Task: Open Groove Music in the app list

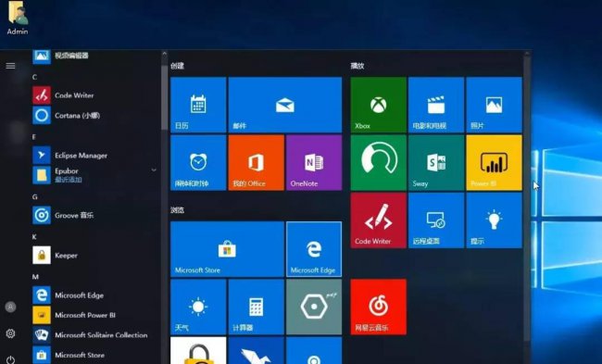Action: click(96, 216)
